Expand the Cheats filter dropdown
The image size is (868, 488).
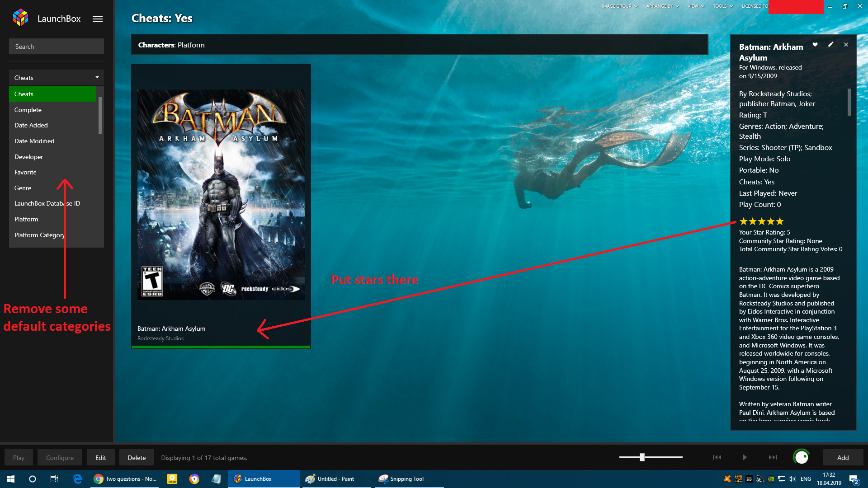57,77
